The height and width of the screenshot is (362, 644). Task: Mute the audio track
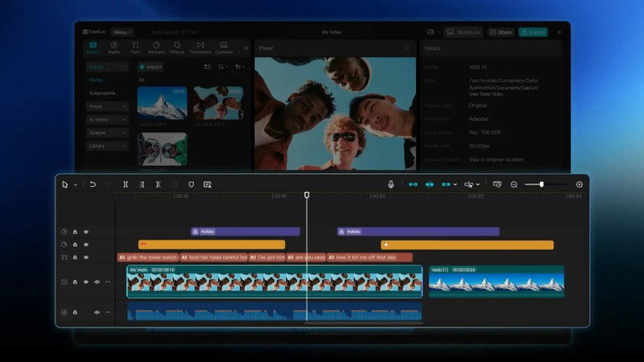pos(97,313)
